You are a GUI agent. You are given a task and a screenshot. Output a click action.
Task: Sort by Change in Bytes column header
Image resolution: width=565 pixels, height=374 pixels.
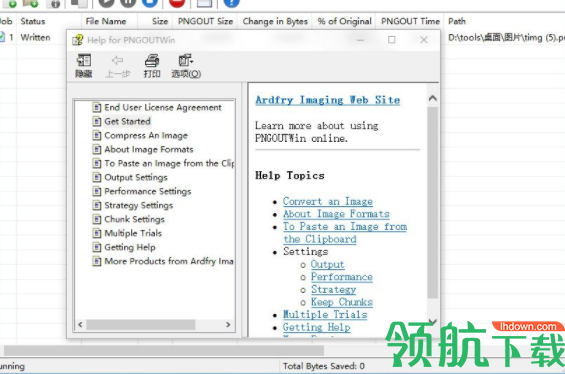(x=275, y=21)
